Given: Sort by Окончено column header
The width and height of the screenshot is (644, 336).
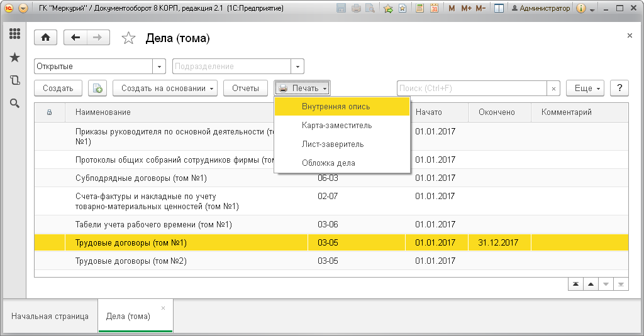Looking at the screenshot, I should click(x=499, y=112).
